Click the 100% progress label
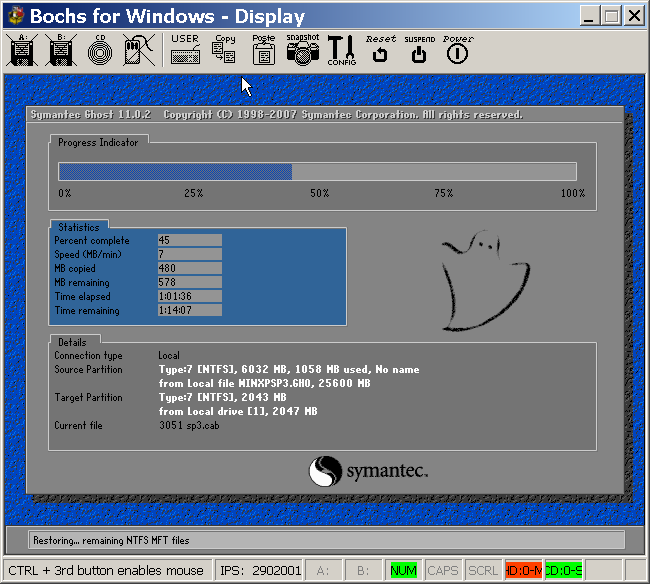 click(573, 193)
